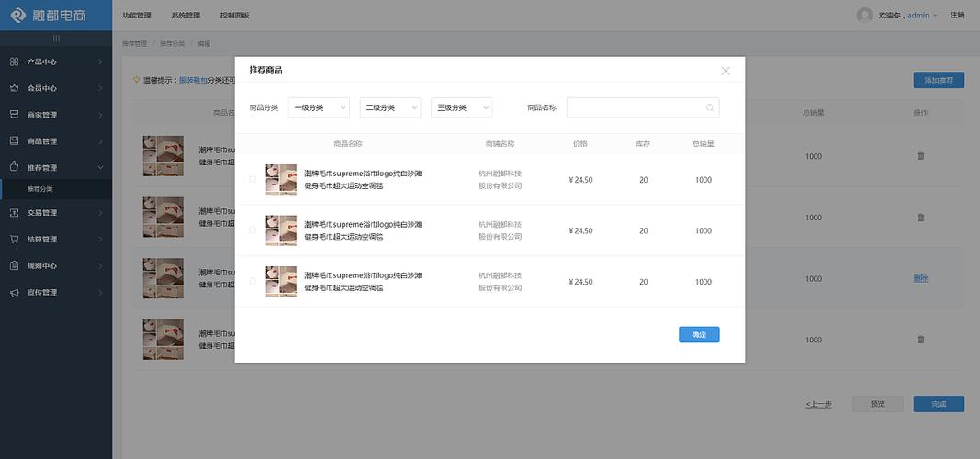Viewport: 980px width, 459px height.
Task: Expand the 交易管理 chevron
Action: (100, 212)
